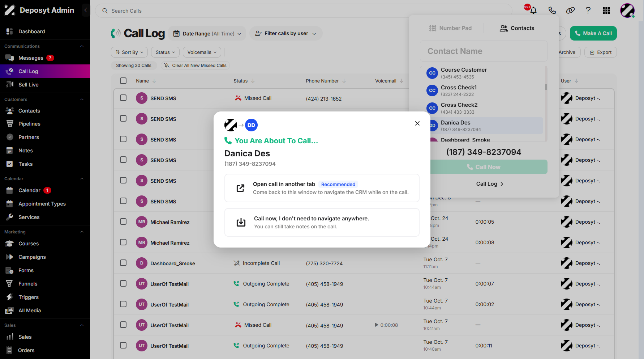Choose Open call in another tab

pos(322,188)
